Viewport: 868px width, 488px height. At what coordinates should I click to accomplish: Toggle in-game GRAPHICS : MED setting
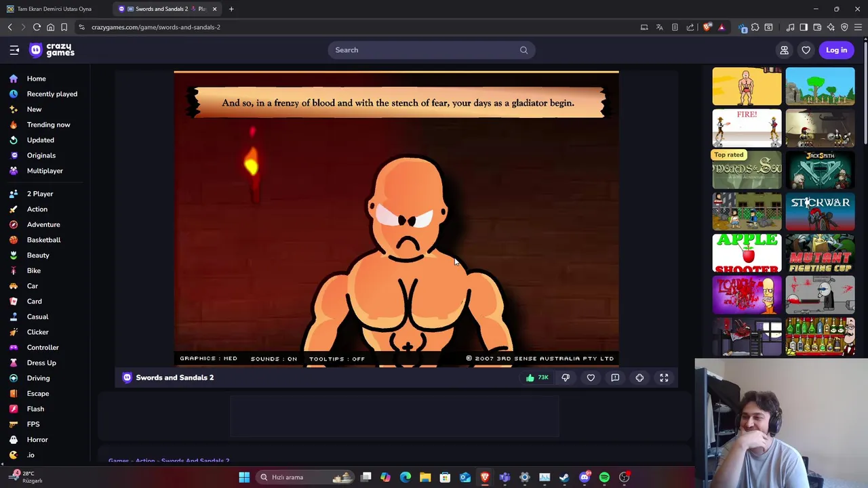coord(208,359)
